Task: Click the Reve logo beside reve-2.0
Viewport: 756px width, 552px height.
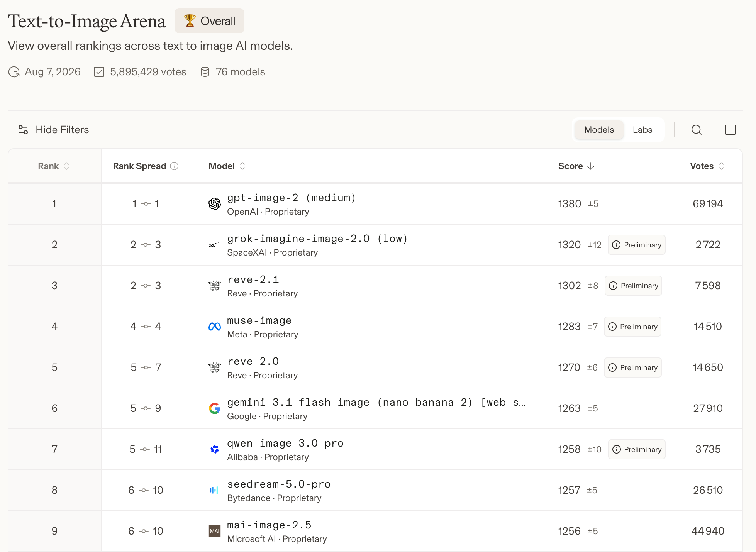Action: tap(215, 367)
